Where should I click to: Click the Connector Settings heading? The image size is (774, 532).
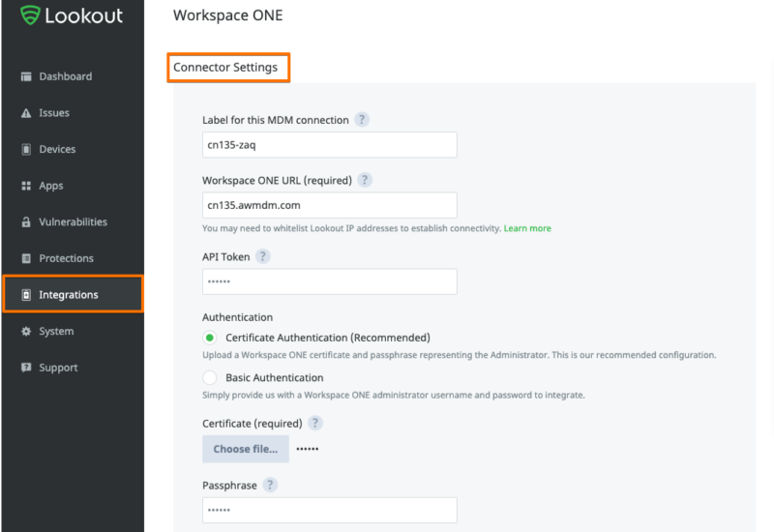point(225,67)
